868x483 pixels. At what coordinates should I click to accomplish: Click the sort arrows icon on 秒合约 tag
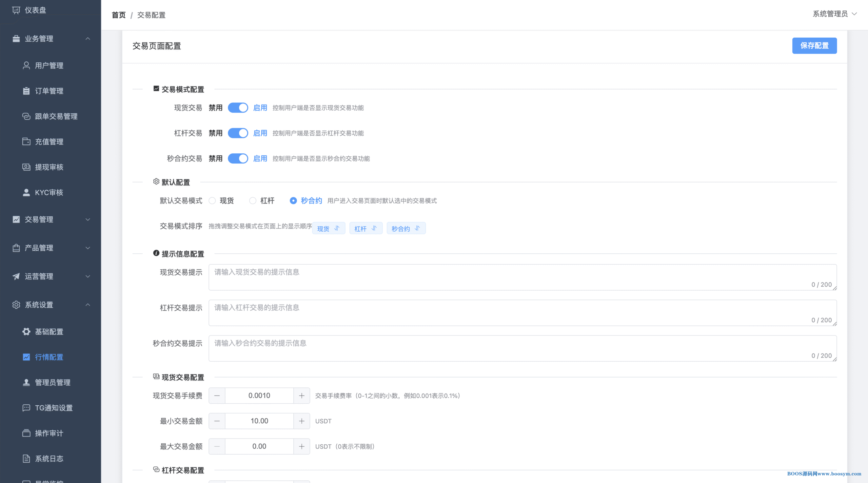[417, 228]
